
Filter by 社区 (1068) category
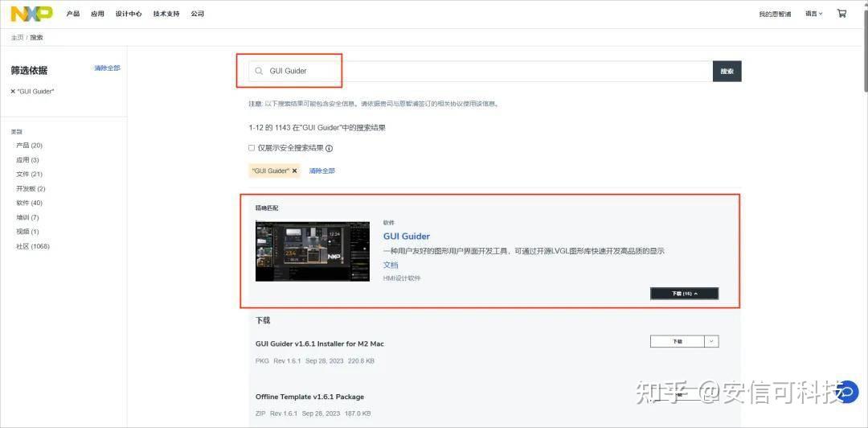coord(33,246)
